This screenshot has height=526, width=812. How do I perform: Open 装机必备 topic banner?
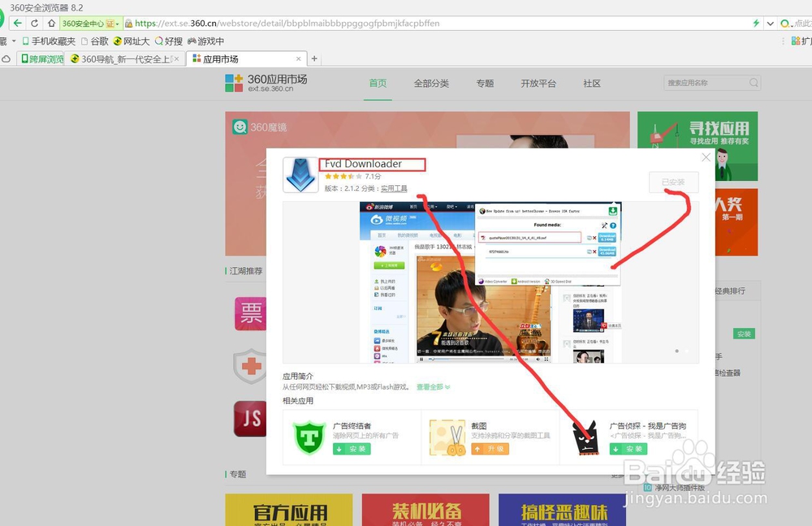click(425, 510)
